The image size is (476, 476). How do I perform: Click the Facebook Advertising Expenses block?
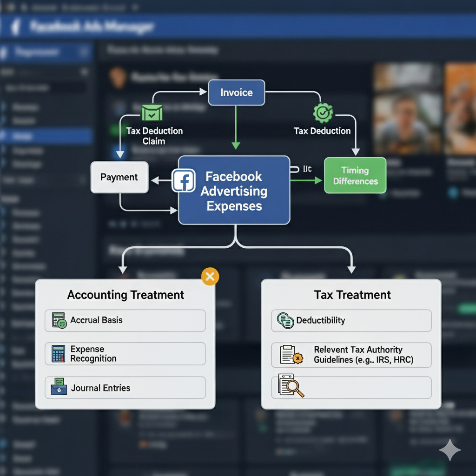(x=234, y=190)
